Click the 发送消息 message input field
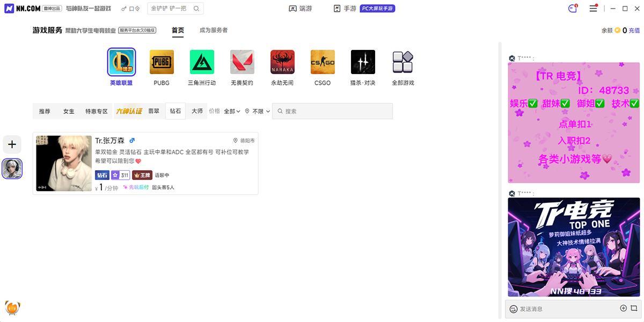Viewport: 644px width, 322px height. pyautogui.click(x=558, y=309)
